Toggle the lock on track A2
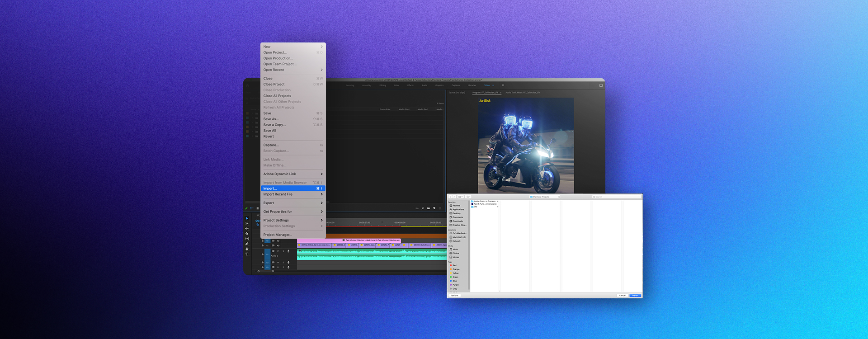This screenshot has height=339, width=868. [262, 262]
